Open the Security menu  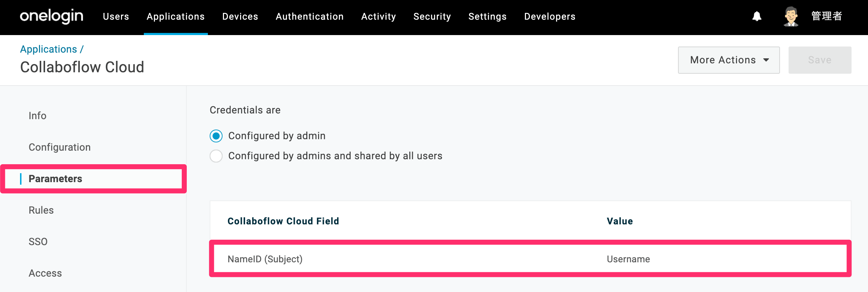point(432,16)
